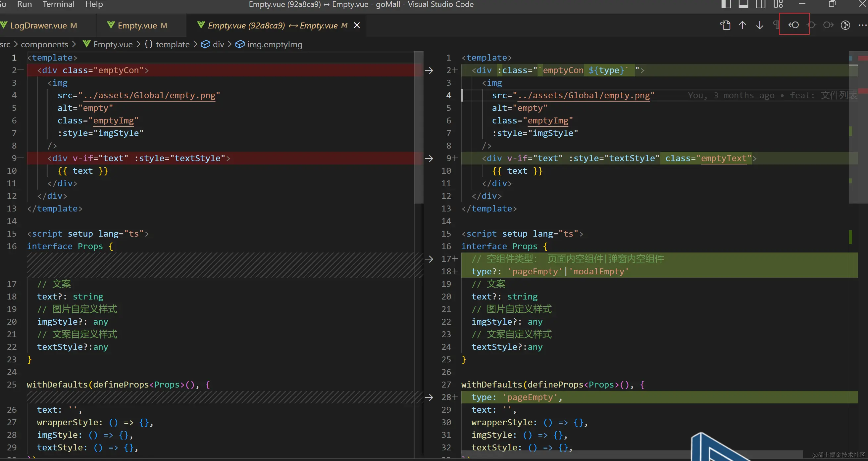Open the Help menu
The height and width of the screenshot is (461, 868).
94,4
